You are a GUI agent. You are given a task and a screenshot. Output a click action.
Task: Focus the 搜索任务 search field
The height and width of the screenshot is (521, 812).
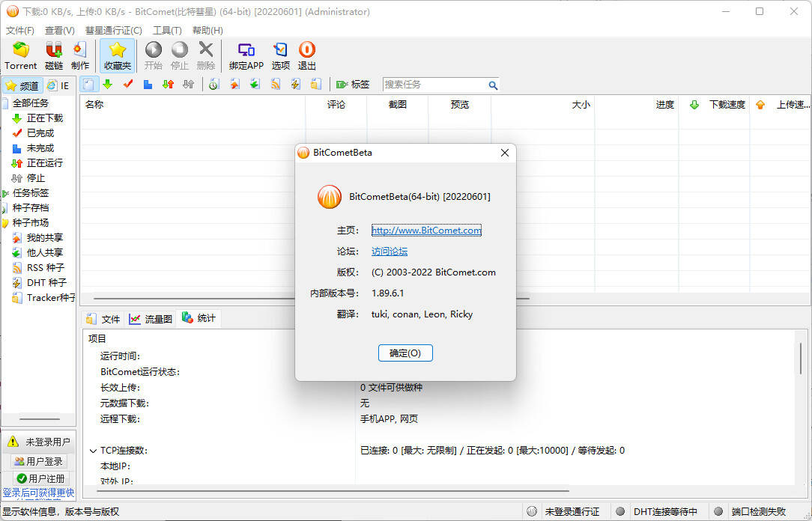pyautogui.click(x=434, y=85)
